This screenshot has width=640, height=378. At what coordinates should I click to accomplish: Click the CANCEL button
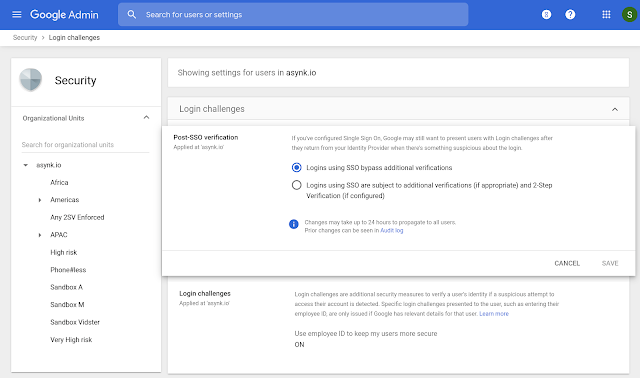coord(567,263)
